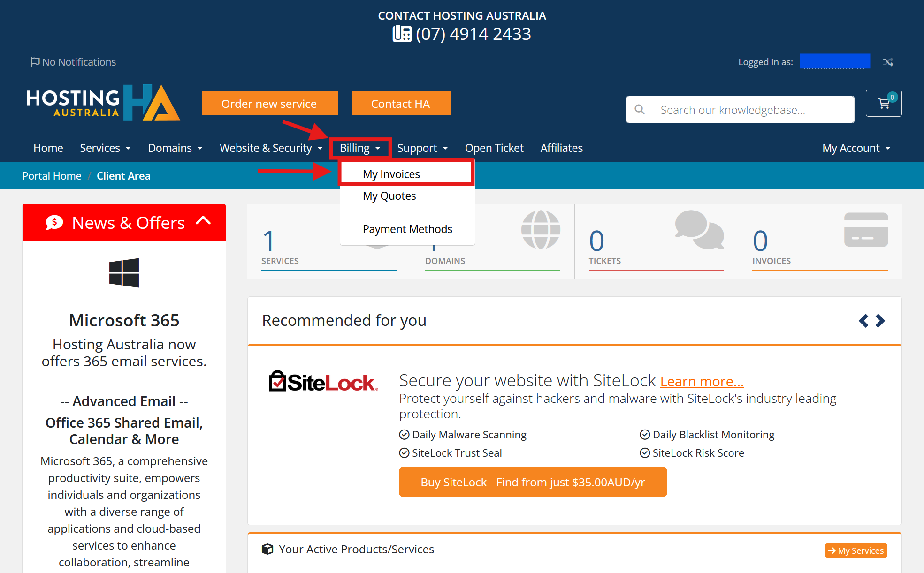Expand the Domains menu

pyautogui.click(x=176, y=148)
